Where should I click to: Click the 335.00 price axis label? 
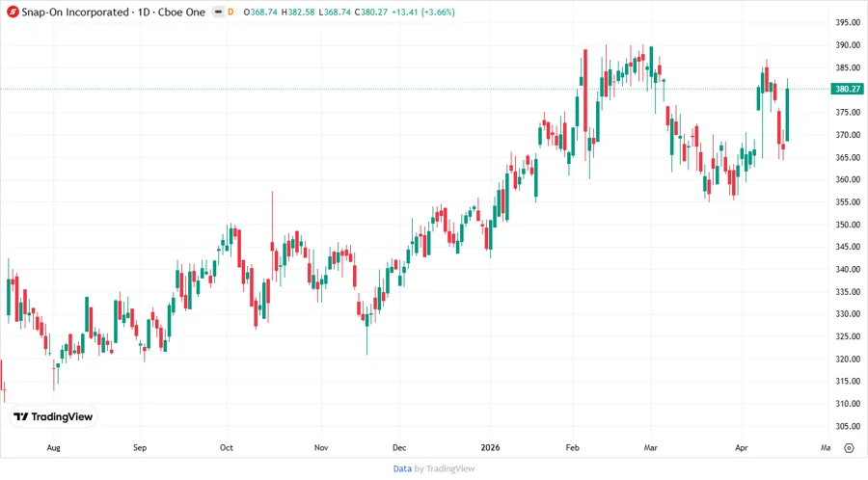point(848,291)
